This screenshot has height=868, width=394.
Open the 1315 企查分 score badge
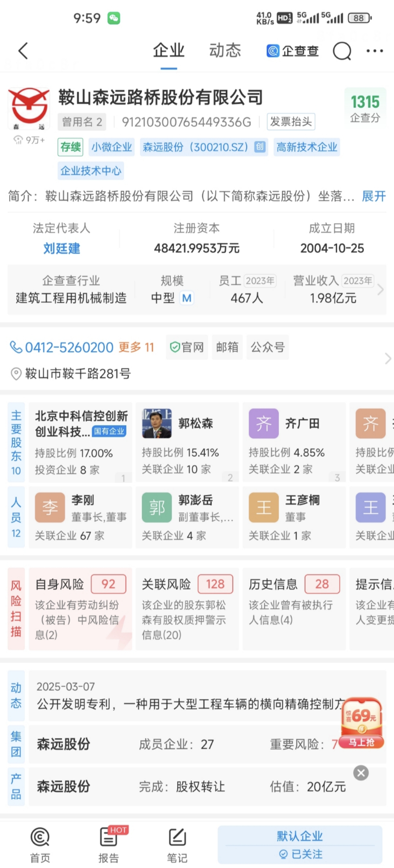point(365,108)
